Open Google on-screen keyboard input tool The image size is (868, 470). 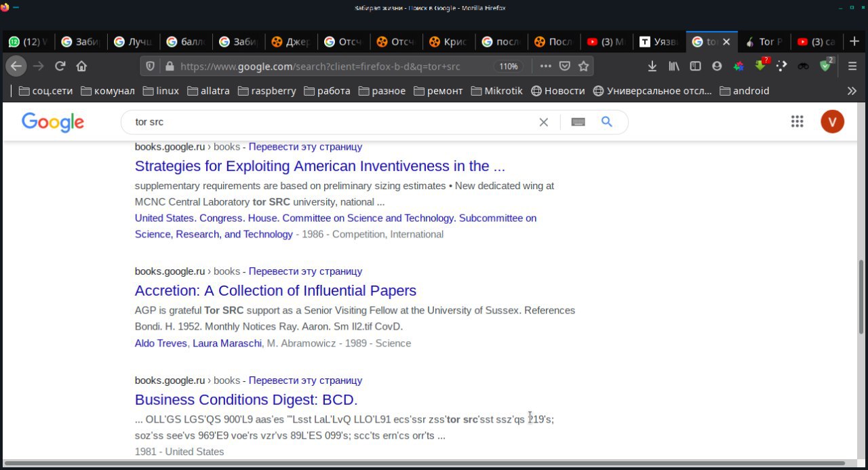[x=578, y=122]
